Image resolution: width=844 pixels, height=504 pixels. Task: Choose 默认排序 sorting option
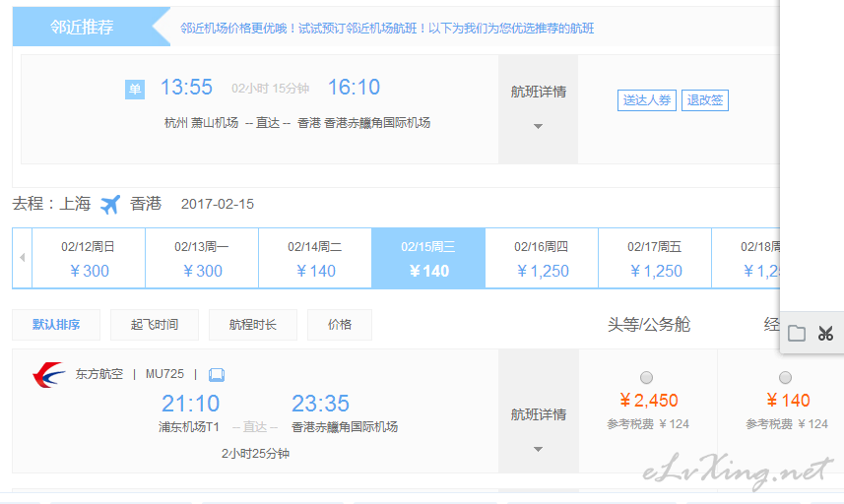[x=56, y=324]
